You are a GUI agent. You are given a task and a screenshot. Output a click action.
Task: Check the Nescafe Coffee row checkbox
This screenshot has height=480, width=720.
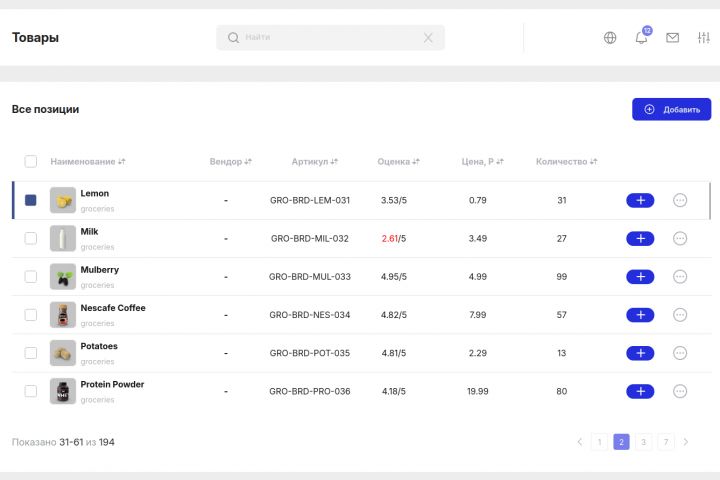[31, 315]
